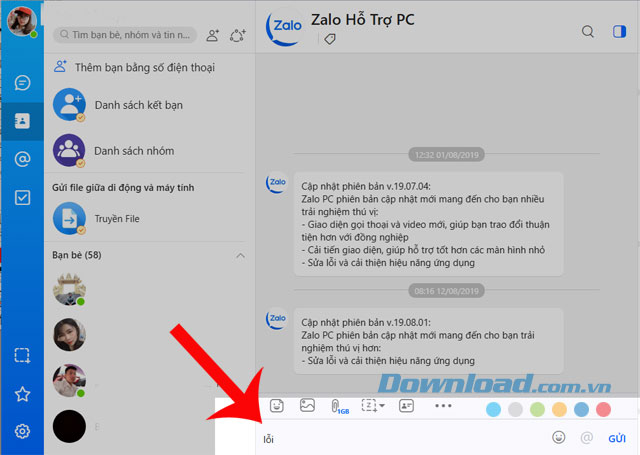Click the 08:16 12/08/2019 timestamp
This screenshot has width=640, height=455.
pos(447,291)
